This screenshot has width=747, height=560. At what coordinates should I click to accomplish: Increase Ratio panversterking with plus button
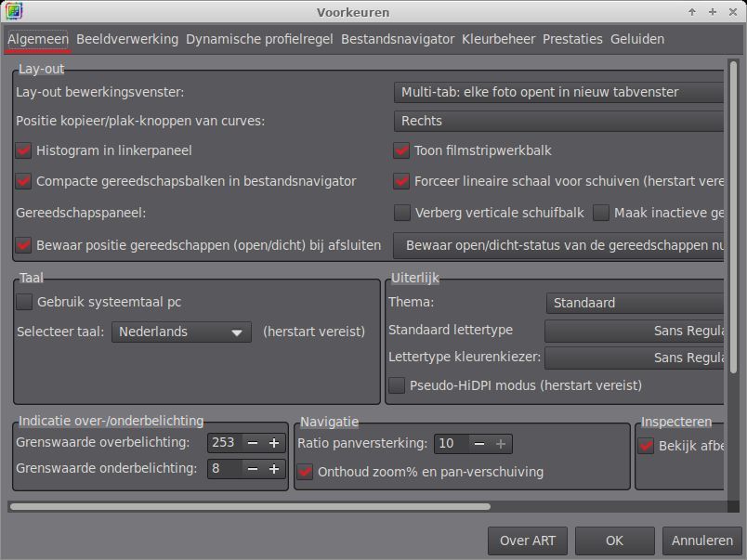pos(501,444)
